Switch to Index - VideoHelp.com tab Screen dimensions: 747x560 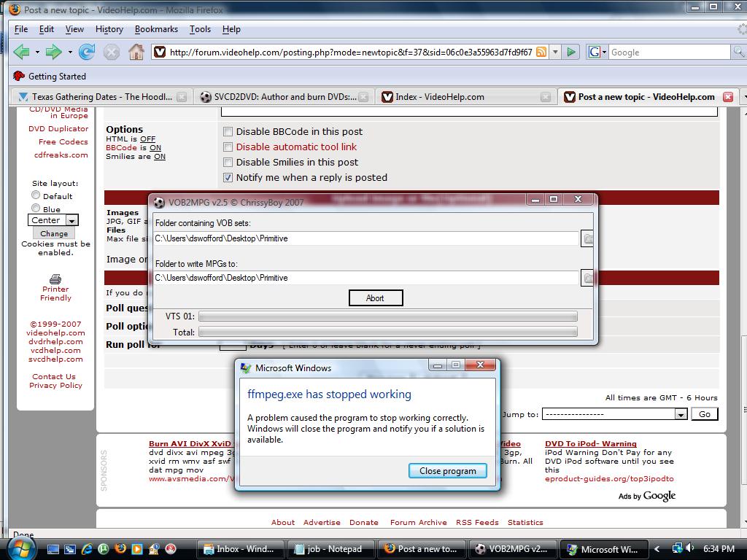(x=466, y=97)
